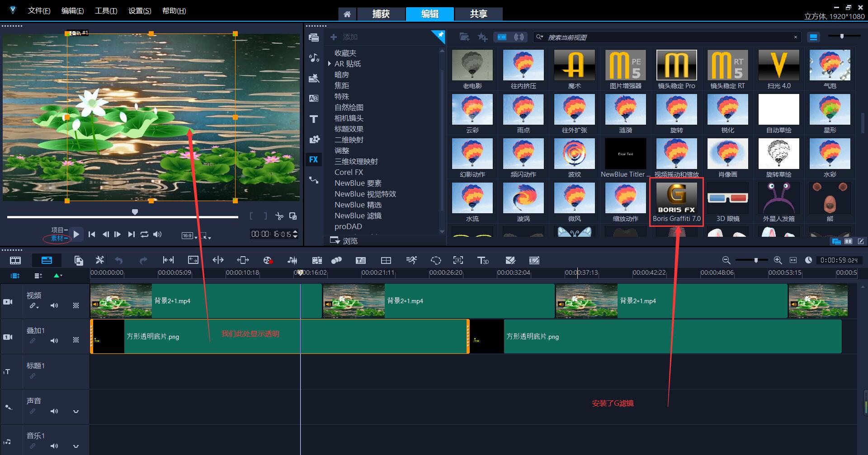
Task: Click the Undo button in timeline toolbar
Action: (x=119, y=260)
